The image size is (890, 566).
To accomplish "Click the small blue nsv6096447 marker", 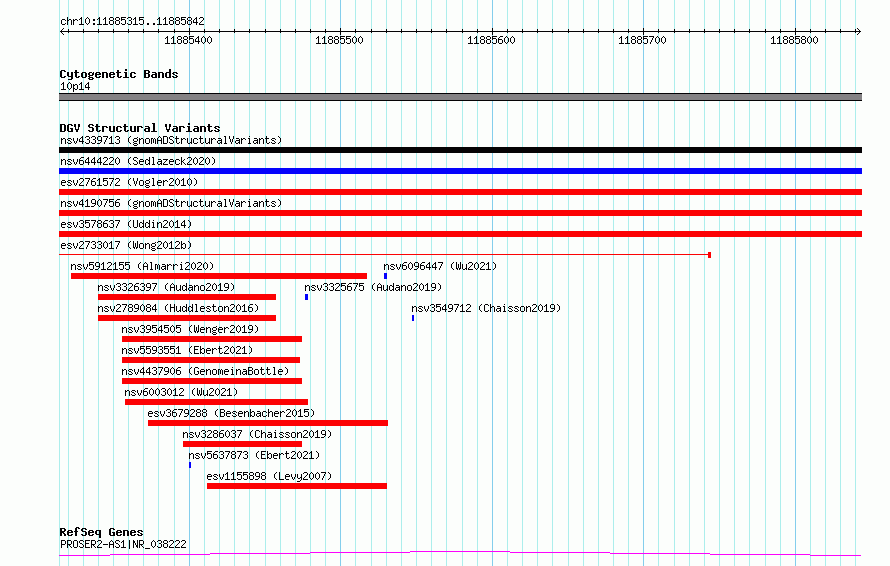I will point(385,276).
